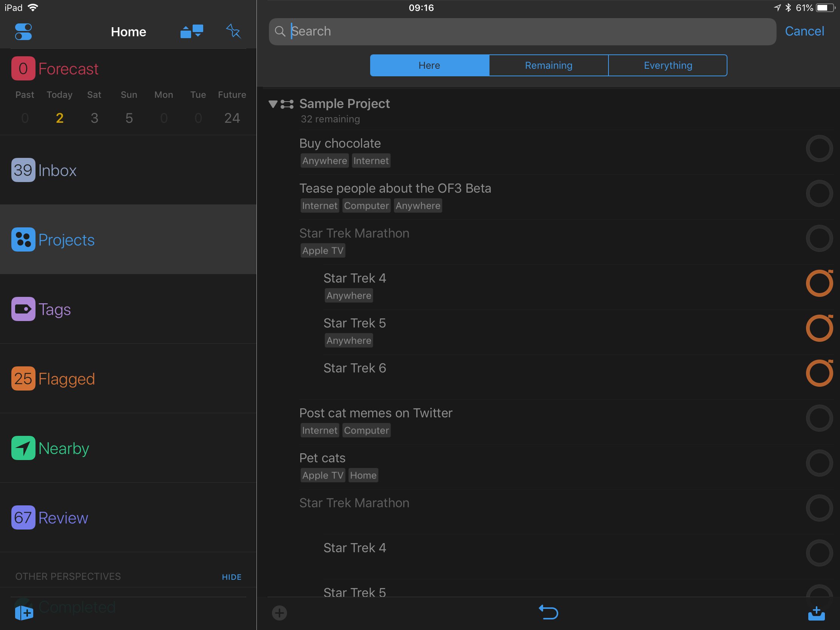Collapse the Sample Project disclosure triangle

(x=273, y=104)
